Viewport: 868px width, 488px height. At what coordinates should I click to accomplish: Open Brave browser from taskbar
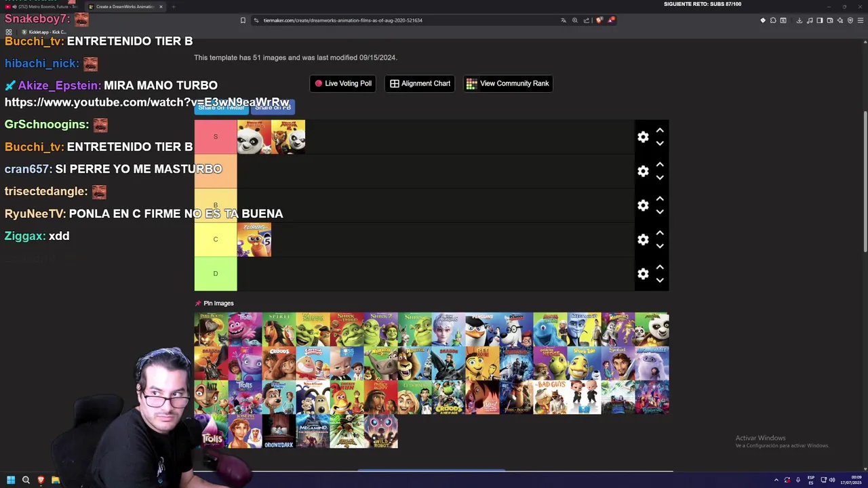click(x=41, y=480)
